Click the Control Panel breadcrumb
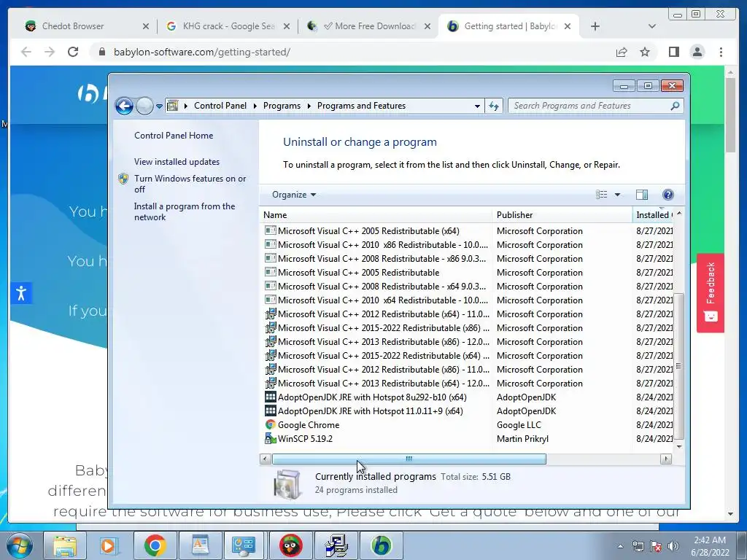This screenshot has width=747, height=560. [220, 106]
